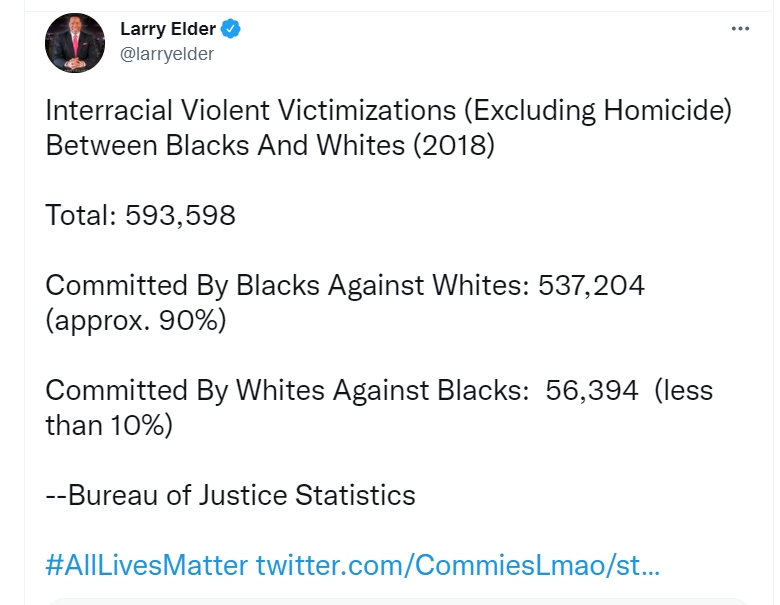The image size is (780, 605).
Task: Click the 56,394 figure in the tweet
Action: point(591,391)
